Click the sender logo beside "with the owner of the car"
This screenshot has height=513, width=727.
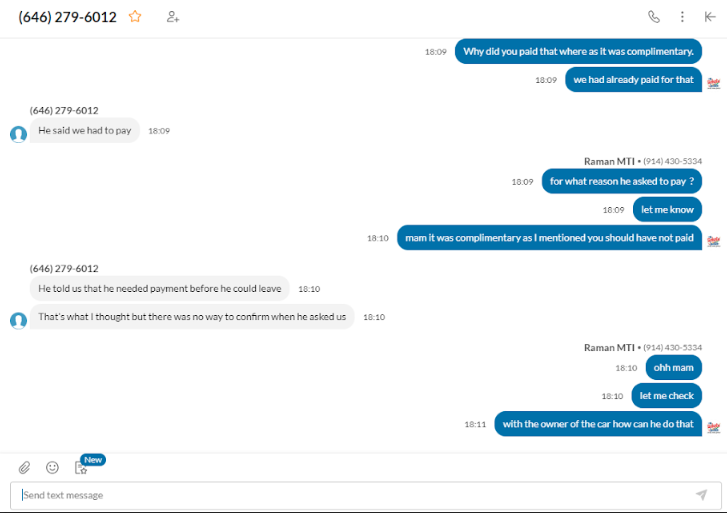(714, 428)
